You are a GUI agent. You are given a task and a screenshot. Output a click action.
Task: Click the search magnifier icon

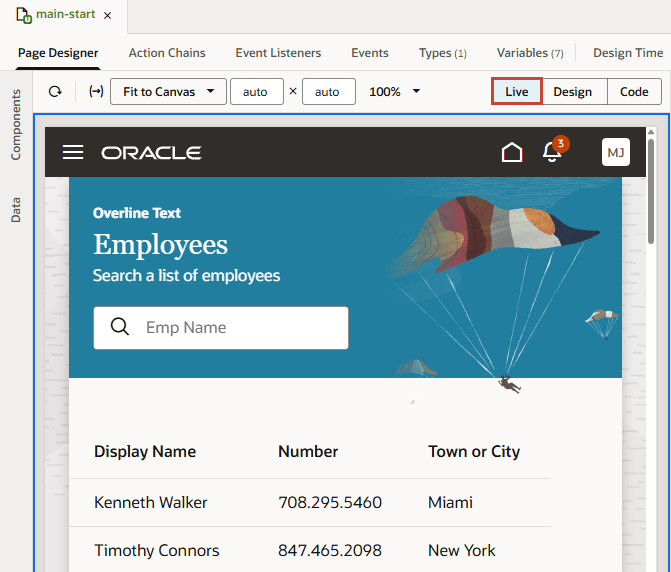120,327
